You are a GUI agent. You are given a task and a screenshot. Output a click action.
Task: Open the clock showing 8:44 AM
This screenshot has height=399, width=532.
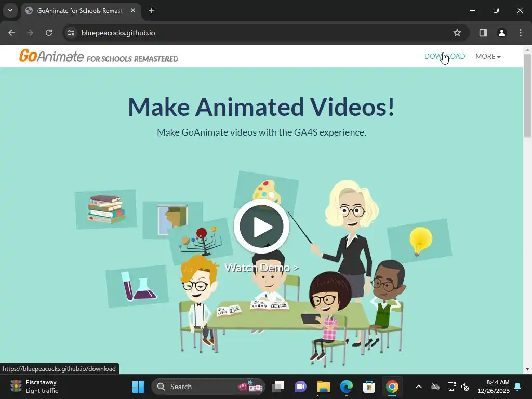coord(494,387)
